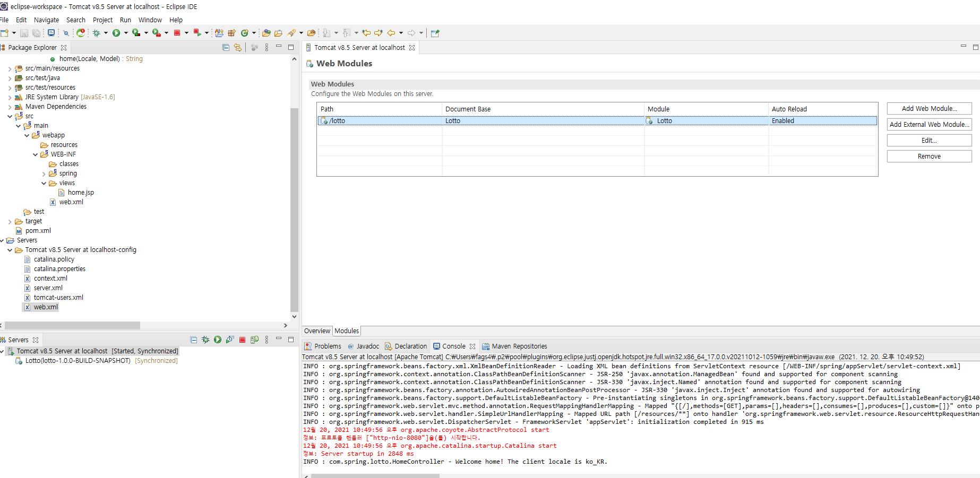Collapse the views folder
The image size is (980, 478).
coord(44,184)
